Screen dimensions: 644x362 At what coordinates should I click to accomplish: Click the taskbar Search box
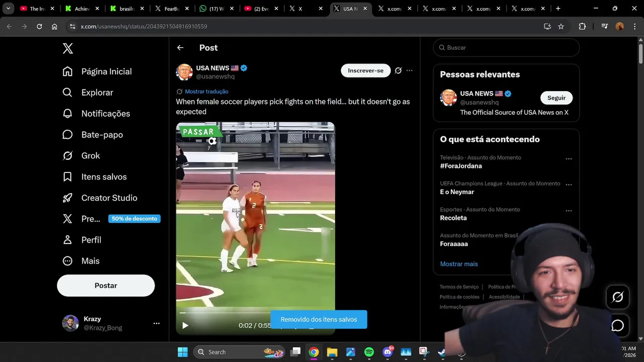239,352
